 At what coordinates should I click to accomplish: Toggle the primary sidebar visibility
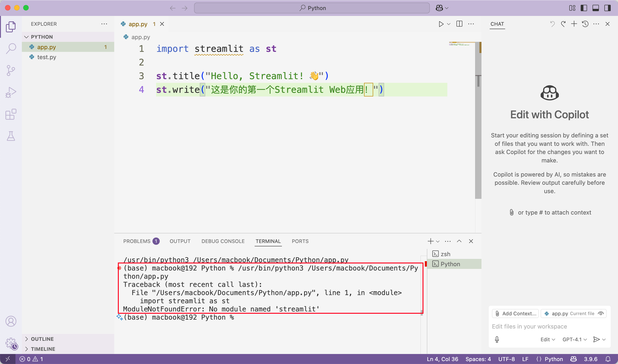(x=584, y=8)
